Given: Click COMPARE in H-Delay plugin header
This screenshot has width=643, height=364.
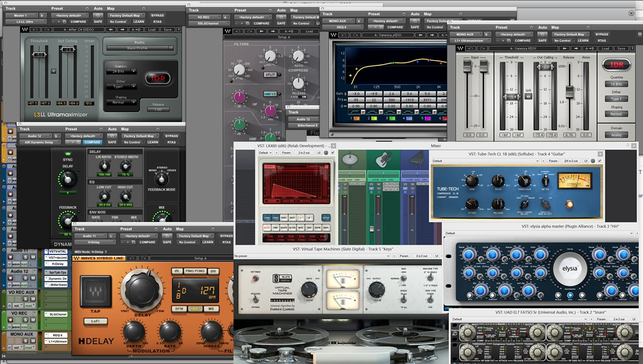Looking at the screenshot, I should 147,242.
